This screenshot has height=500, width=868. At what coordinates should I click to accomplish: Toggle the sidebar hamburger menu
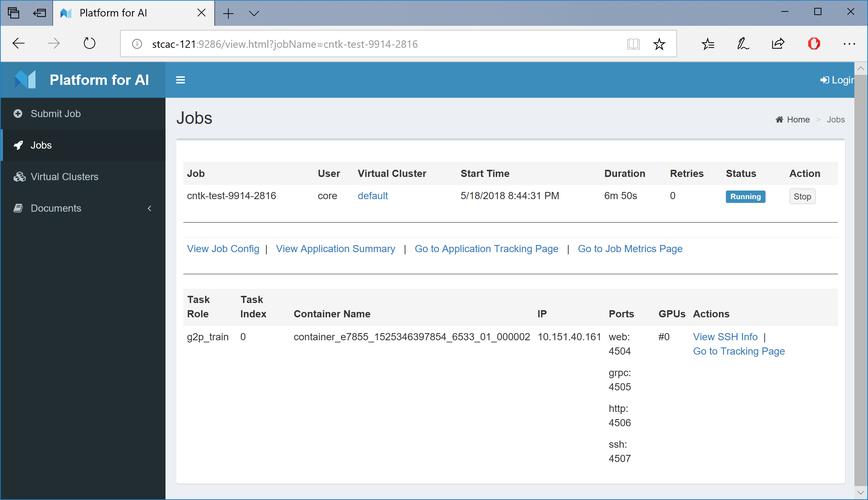pyautogui.click(x=180, y=80)
